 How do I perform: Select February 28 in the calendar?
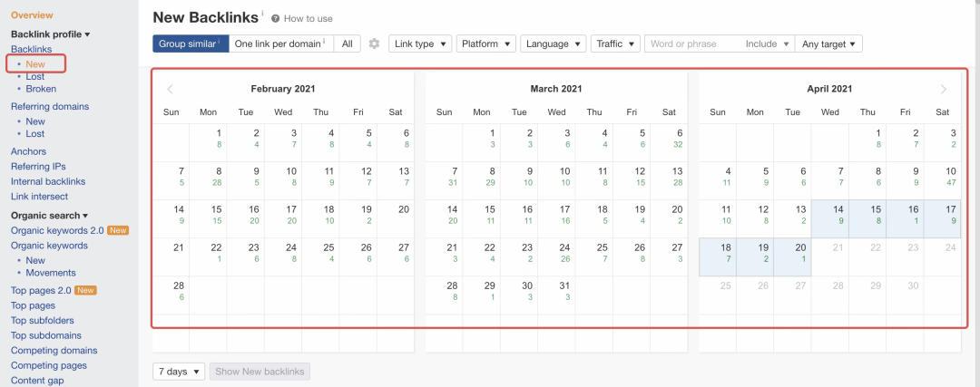tap(171, 295)
